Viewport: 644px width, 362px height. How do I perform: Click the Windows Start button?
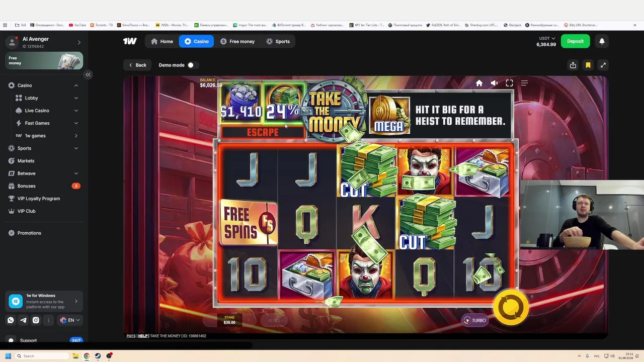pyautogui.click(x=8, y=356)
